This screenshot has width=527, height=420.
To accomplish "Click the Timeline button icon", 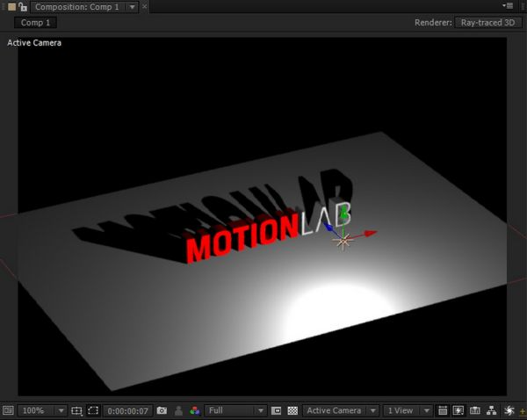I will [x=474, y=410].
